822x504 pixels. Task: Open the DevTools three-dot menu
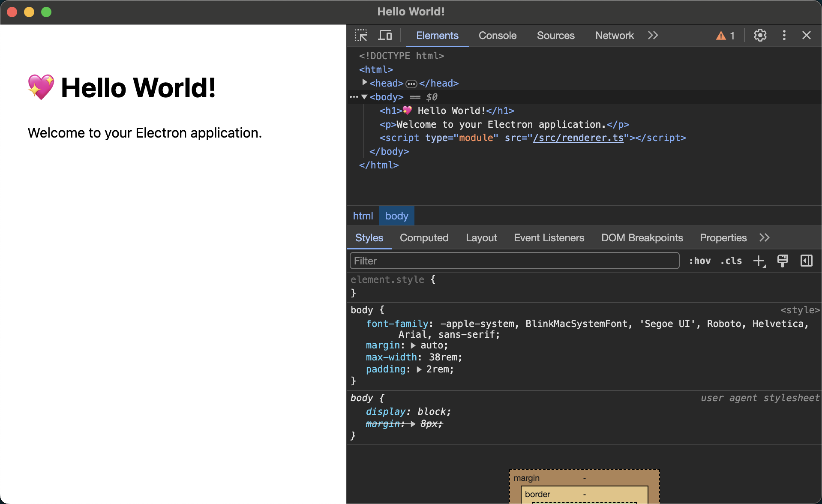click(784, 36)
